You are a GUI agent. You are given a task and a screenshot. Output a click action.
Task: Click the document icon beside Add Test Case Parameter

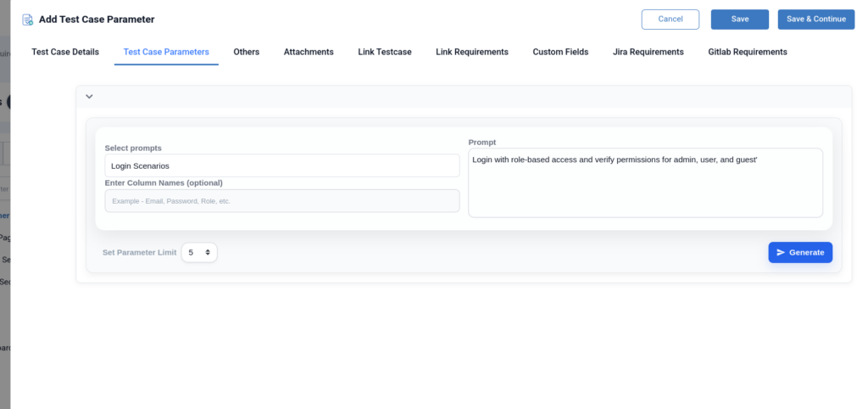click(28, 20)
